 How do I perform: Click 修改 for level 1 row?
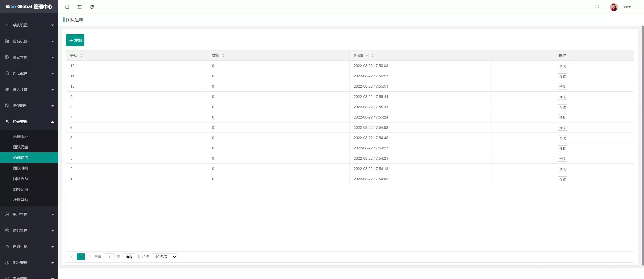pos(562,179)
